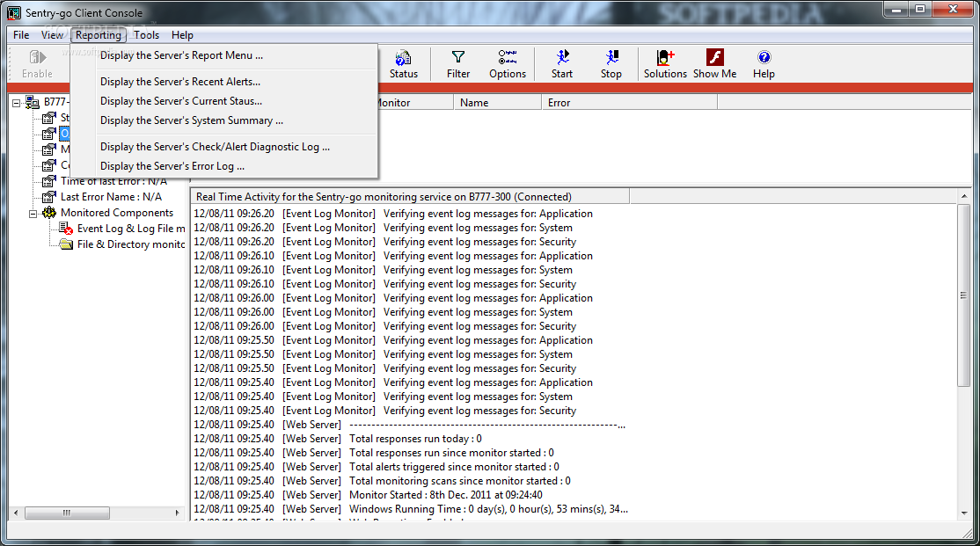Click the tree scrollbar left arrow

tap(16, 513)
